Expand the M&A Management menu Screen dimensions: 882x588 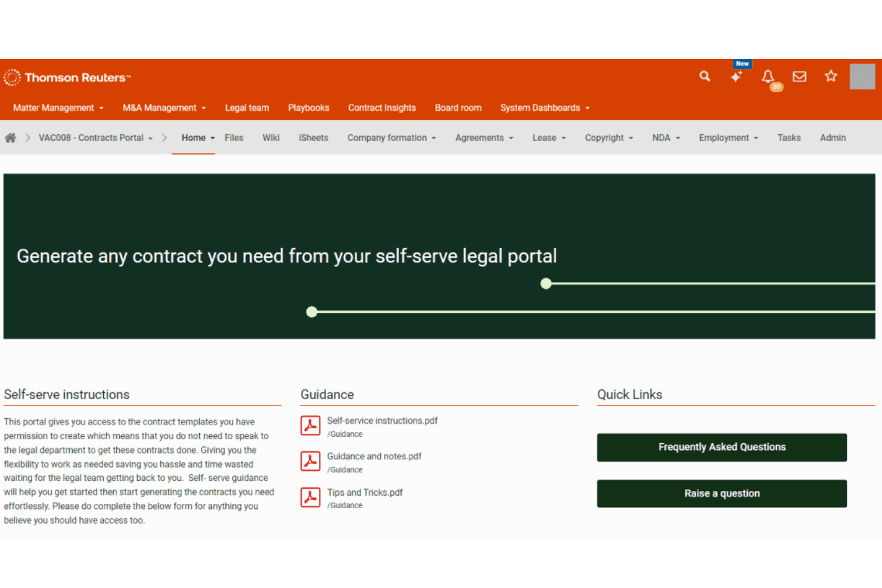pyautogui.click(x=164, y=108)
